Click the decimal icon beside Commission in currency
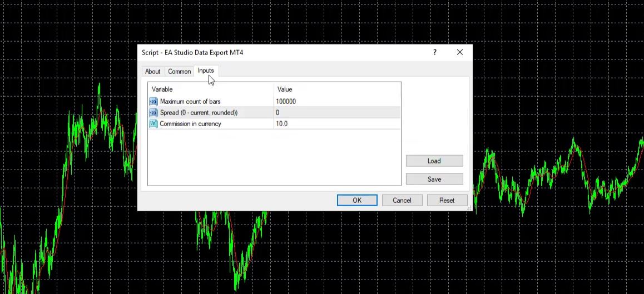This screenshot has width=644, height=294. pos(153,124)
